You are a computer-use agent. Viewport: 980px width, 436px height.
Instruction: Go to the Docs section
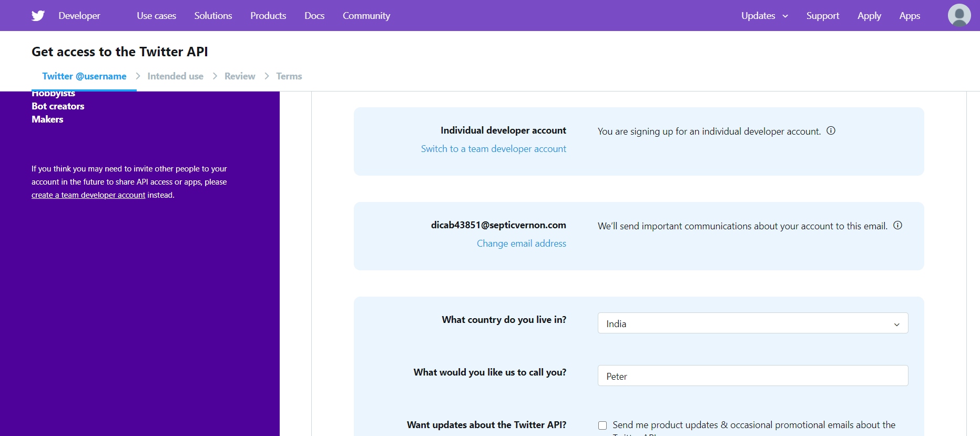(314, 16)
